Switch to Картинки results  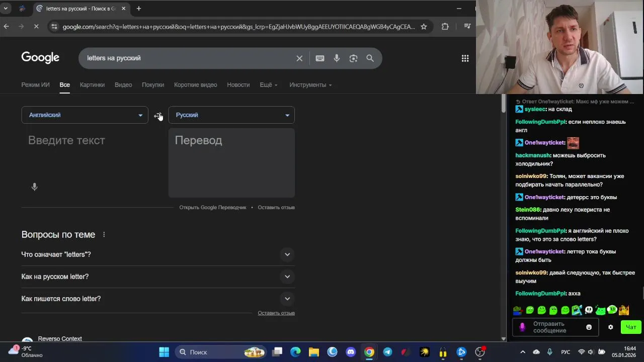click(x=92, y=85)
